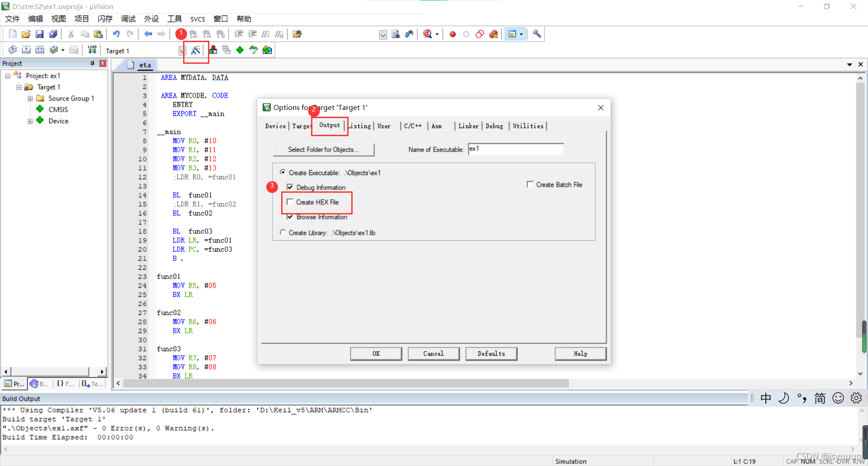Open the batch build dropdown arrow
Viewport: 868px width, 466px height.
tap(63, 50)
